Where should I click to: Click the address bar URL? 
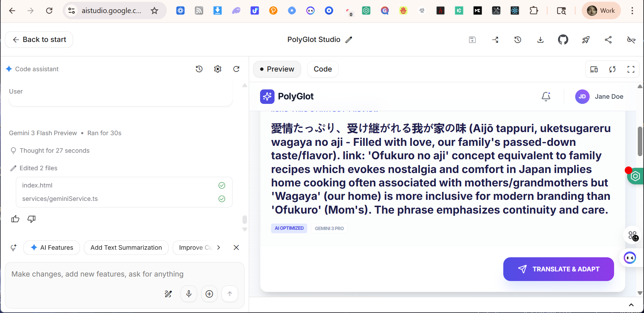111,11
